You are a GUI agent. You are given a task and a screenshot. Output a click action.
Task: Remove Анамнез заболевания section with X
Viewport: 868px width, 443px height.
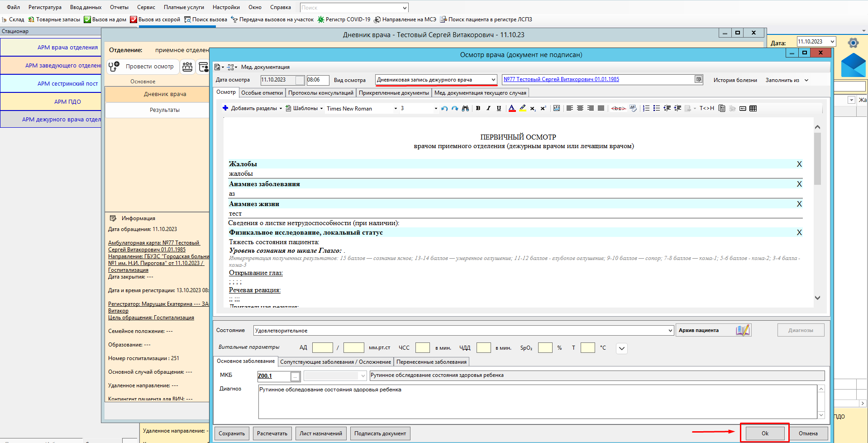(x=799, y=184)
